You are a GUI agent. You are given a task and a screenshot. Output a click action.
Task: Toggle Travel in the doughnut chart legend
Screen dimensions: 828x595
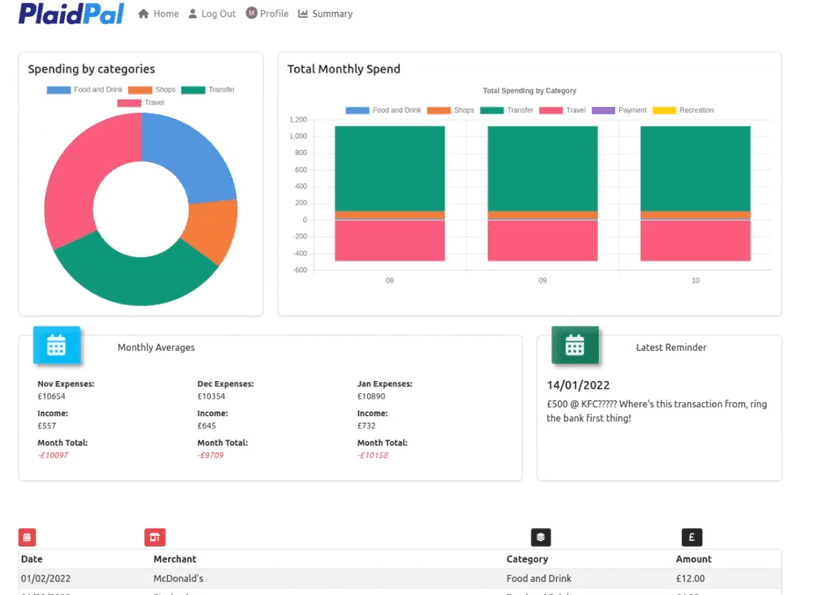point(141,103)
